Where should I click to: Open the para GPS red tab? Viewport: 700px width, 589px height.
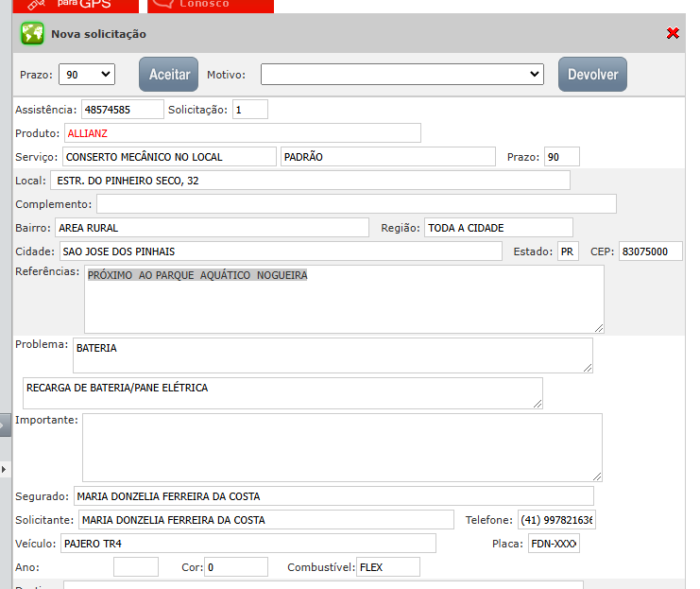coord(76,6)
